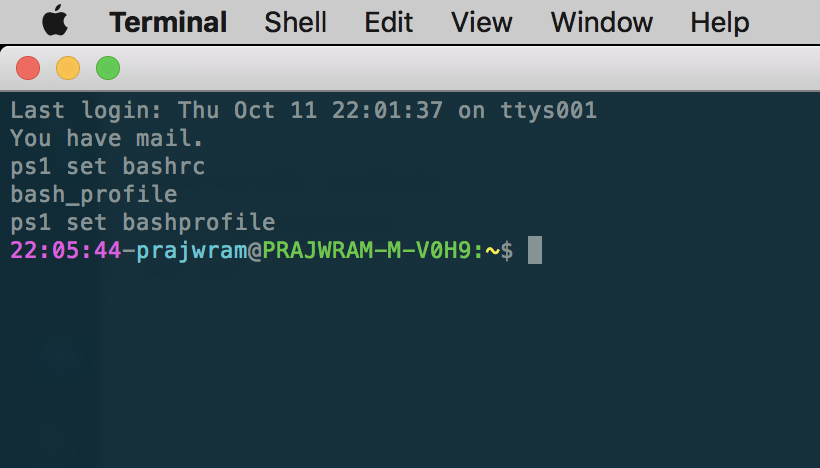Click the cyan prajwram username in prompt

pos(192,252)
